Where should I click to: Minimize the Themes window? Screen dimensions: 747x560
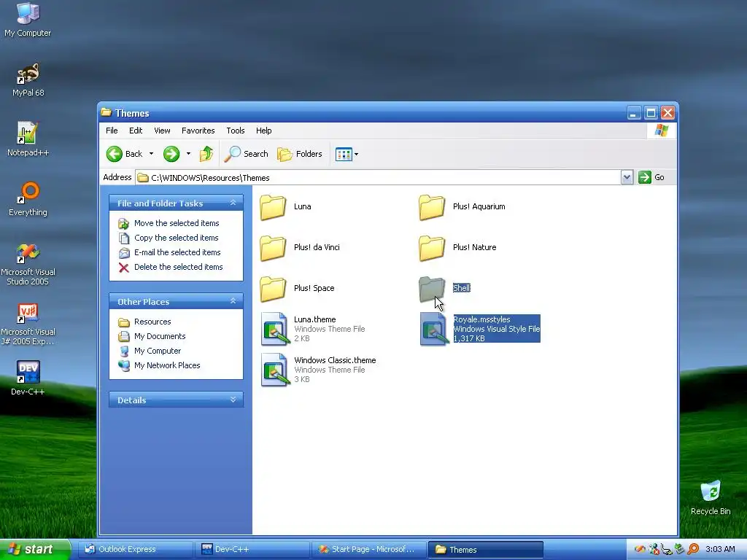point(634,113)
